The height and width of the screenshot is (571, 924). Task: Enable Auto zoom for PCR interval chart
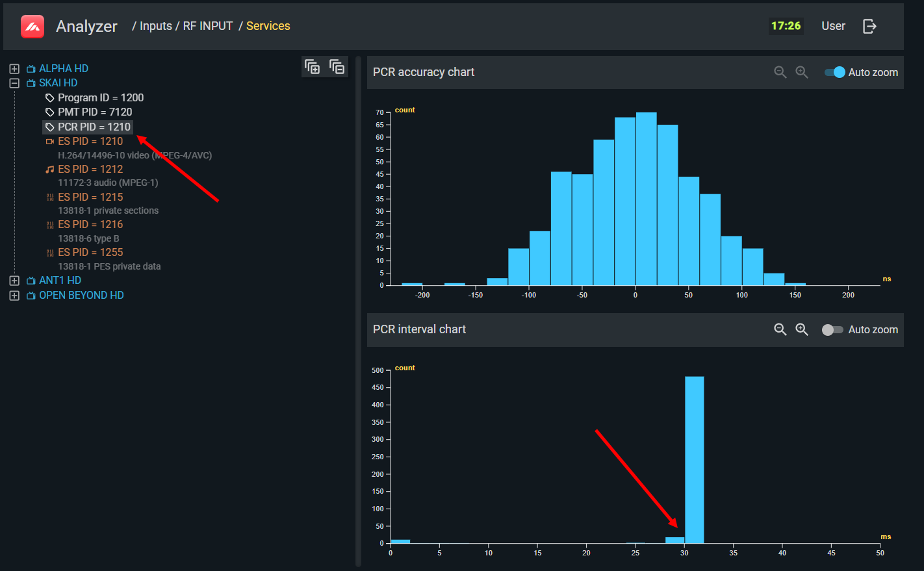tap(832, 330)
